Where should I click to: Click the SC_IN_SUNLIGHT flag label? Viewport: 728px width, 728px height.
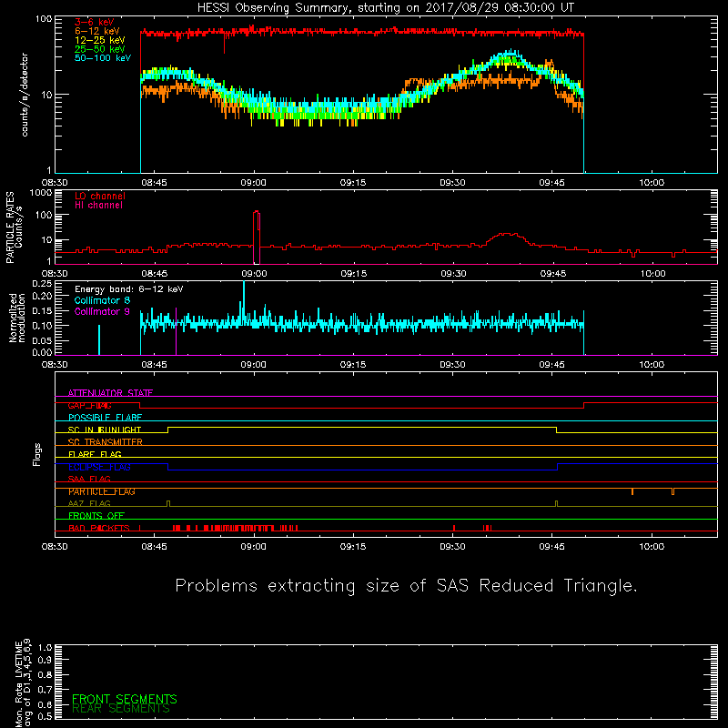tap(105, 430)
